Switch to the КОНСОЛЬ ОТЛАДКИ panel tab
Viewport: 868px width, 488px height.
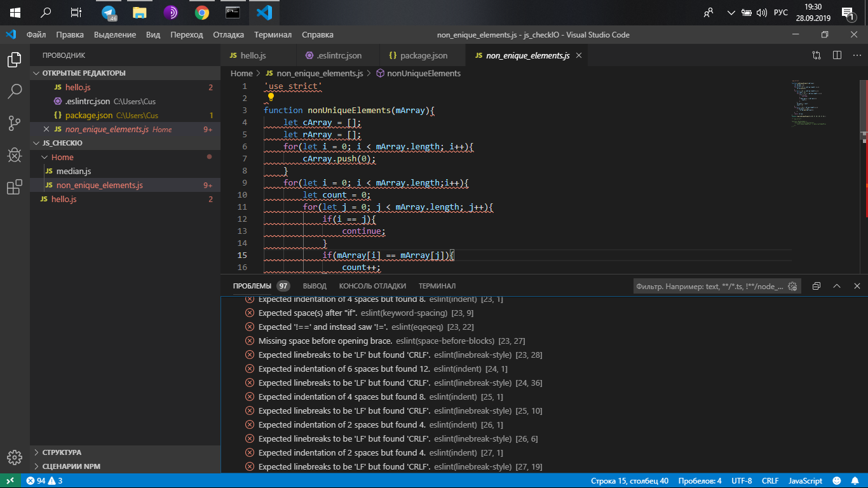(372, 286)
